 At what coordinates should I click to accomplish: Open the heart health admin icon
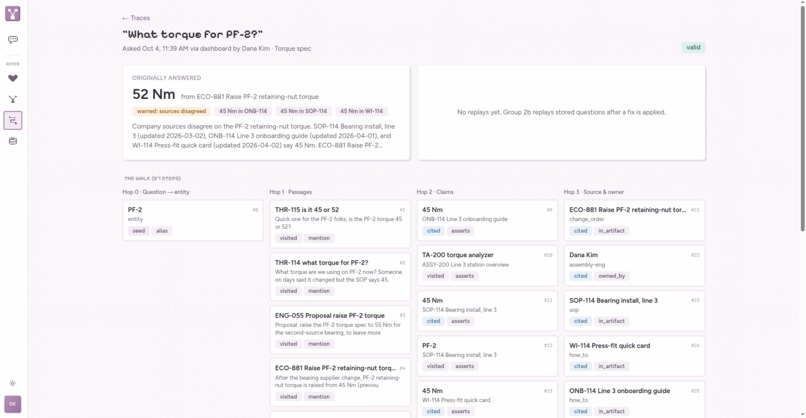(x=13, y=78)
